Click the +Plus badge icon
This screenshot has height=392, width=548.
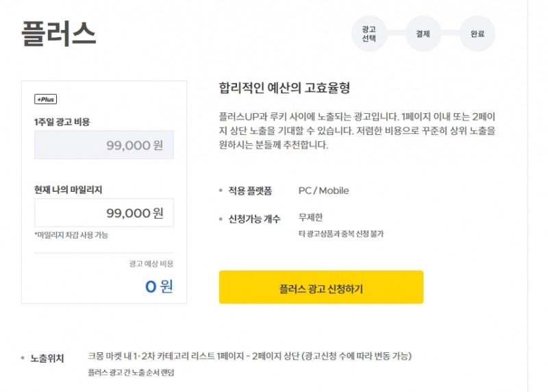coord(45,99)
